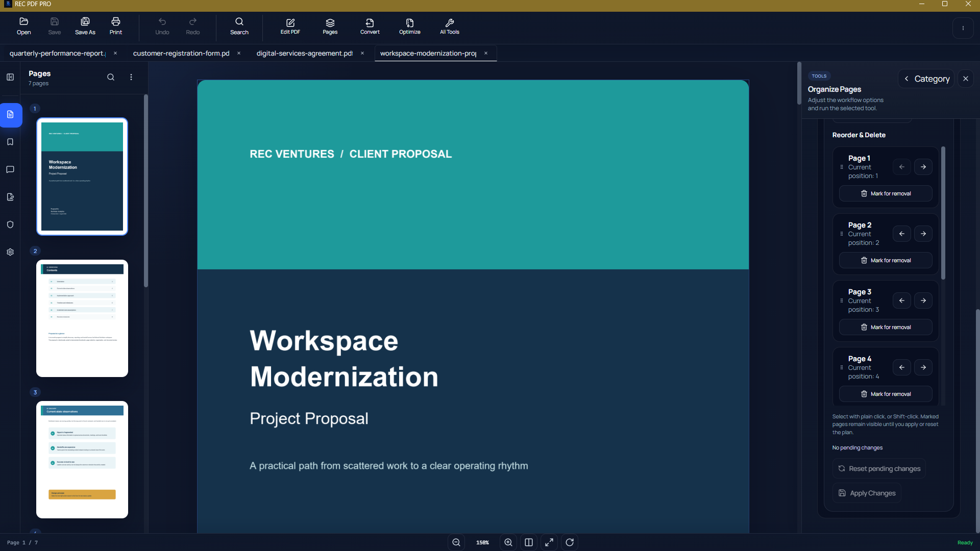Zoom out of the document

click(x=456, y=542)
